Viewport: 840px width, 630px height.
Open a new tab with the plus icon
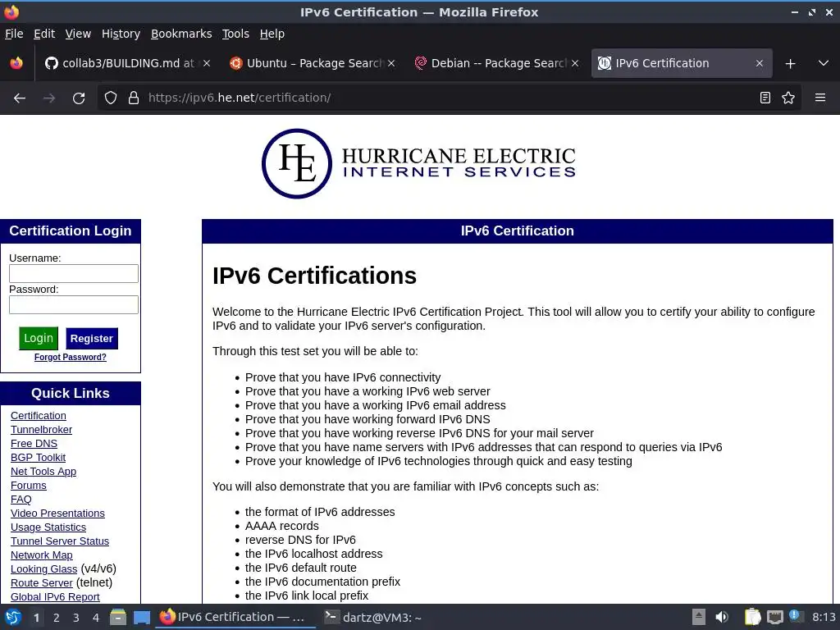click(790, 64)
